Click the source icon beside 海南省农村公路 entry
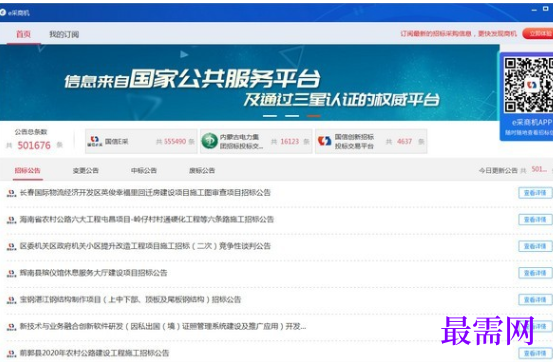Viewport: 553px width, 362px height. pyautogui.click(x=11, y=220)
